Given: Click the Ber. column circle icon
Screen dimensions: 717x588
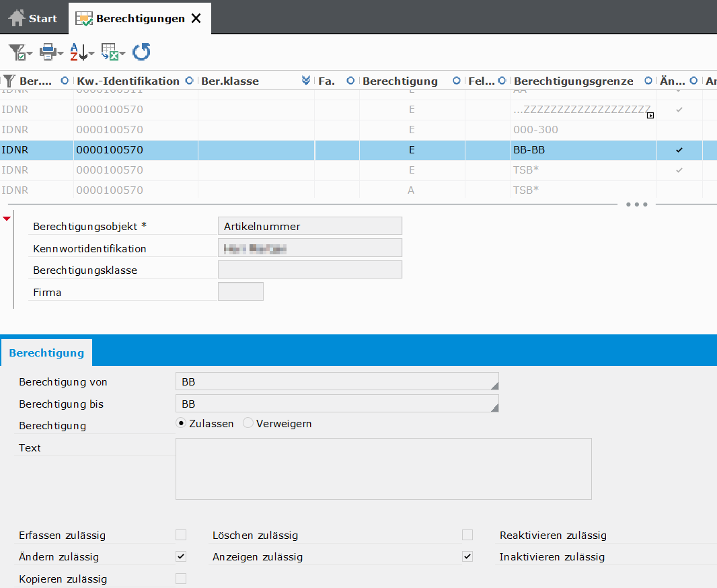Looking at the screenshot, I should (x=65, y=81).
